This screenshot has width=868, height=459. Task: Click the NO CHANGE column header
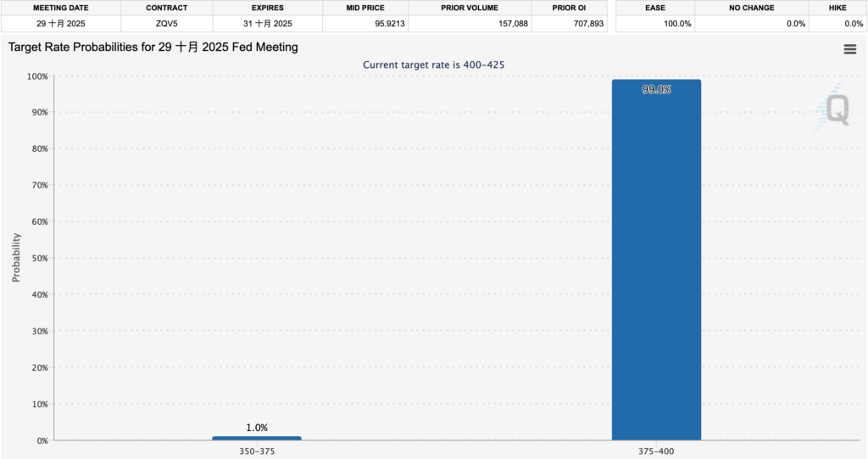coord(751,8)
